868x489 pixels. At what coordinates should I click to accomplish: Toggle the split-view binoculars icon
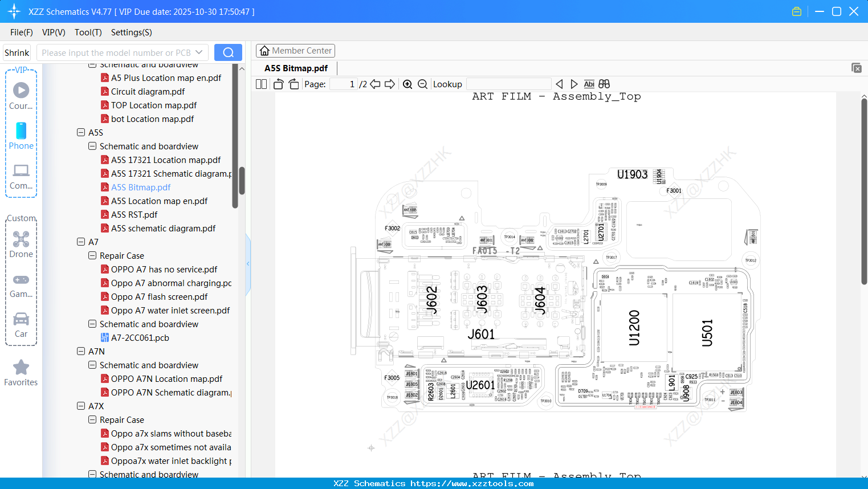604,84
